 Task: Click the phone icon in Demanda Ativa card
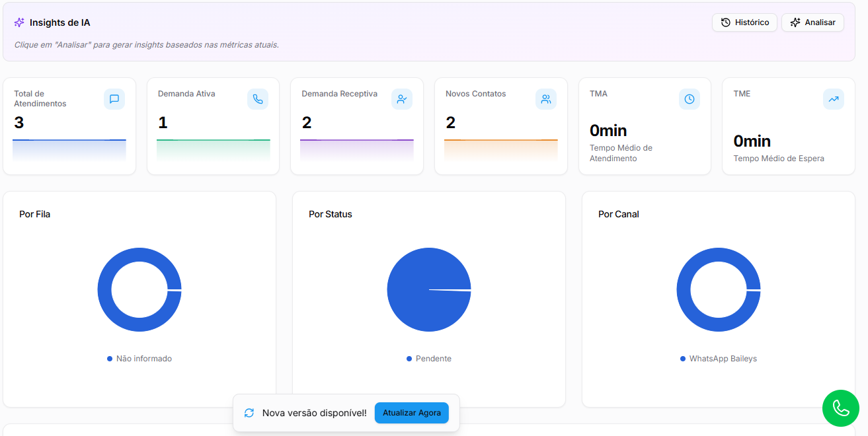(x=258, y=99)
